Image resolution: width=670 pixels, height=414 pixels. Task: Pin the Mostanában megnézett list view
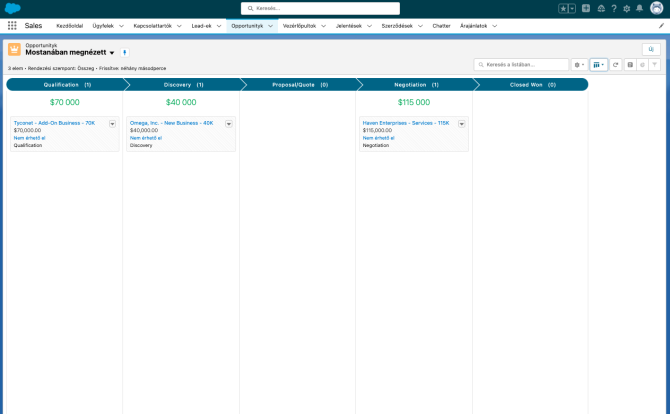[124, 52]
